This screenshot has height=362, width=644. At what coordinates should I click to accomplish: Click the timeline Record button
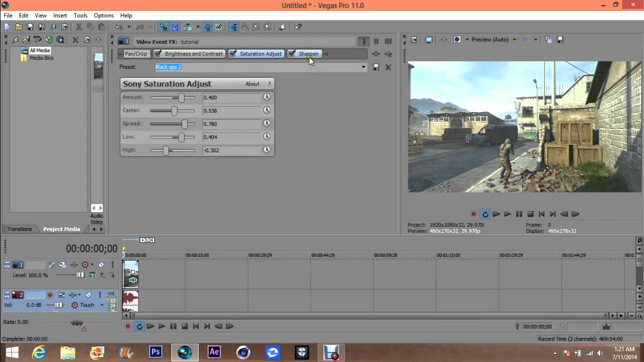pyautogui.click(x=128, y=326)
